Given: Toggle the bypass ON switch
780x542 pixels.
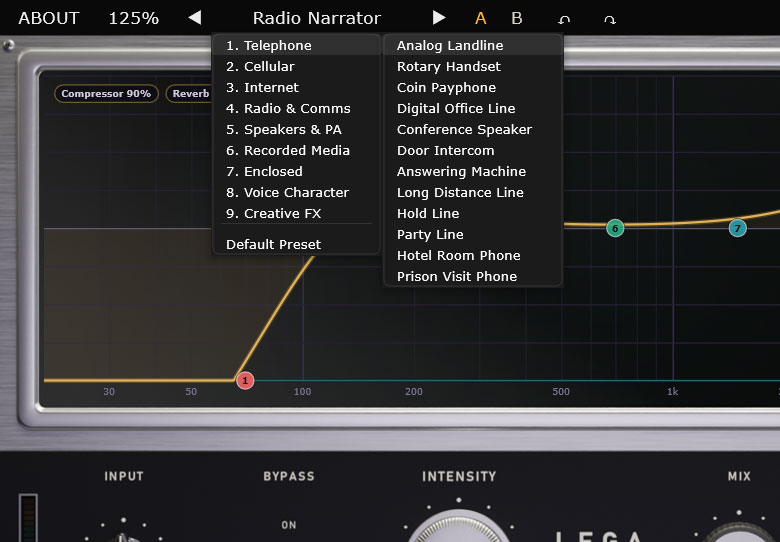Looking at the screenshot, I should 289,525.
